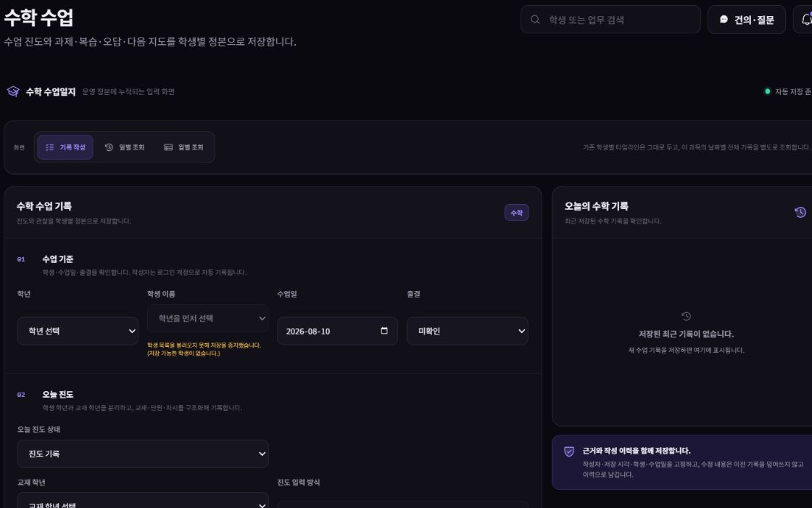Switch to the 일별 조회 tab
812x508 pixels.
coord(125,147)
